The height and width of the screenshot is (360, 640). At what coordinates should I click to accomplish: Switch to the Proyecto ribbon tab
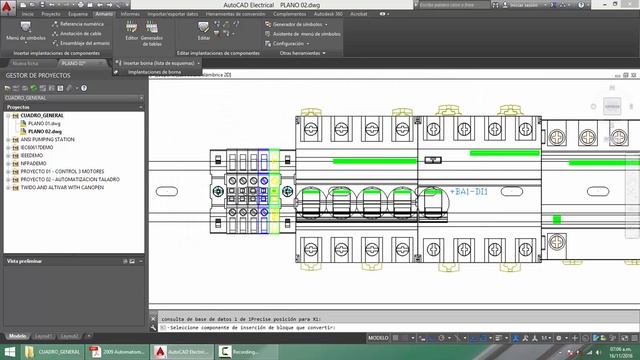click(51, 14)
